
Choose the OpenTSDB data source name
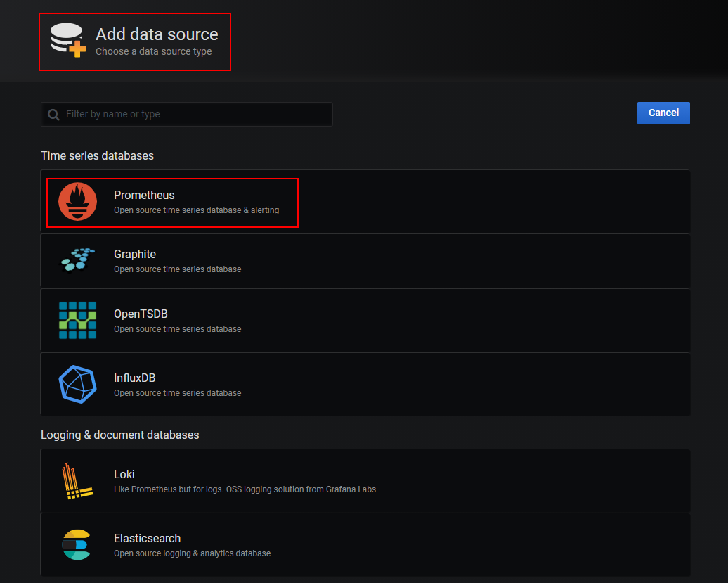141,314
